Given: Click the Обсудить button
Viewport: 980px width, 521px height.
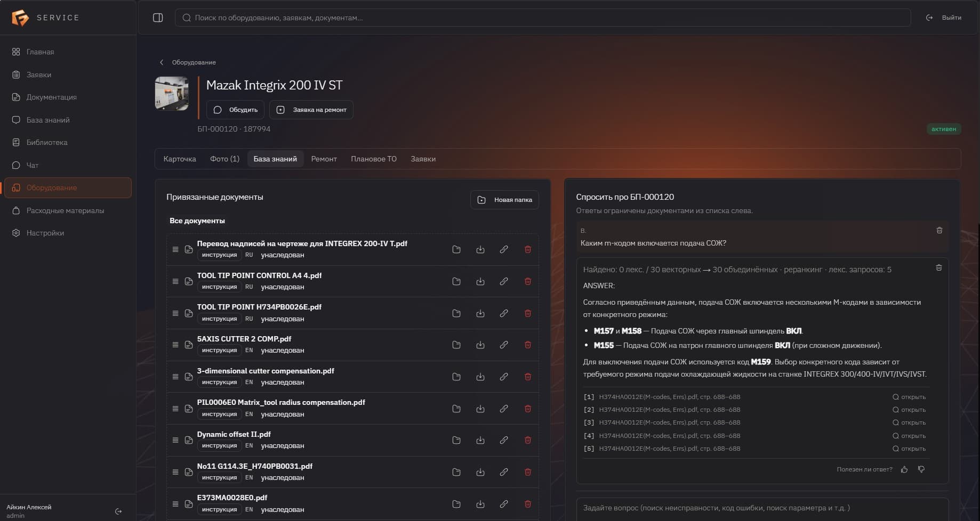Looking at the screenshot, I should [235, 110].
